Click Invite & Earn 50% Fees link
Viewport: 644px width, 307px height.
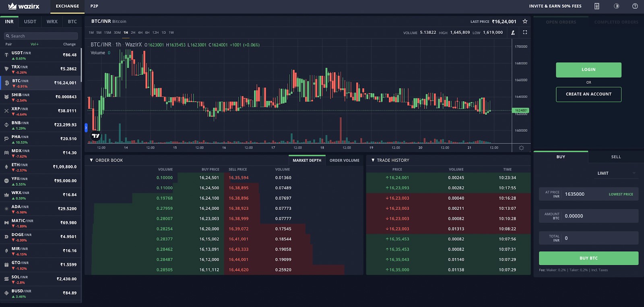[555, 6]
